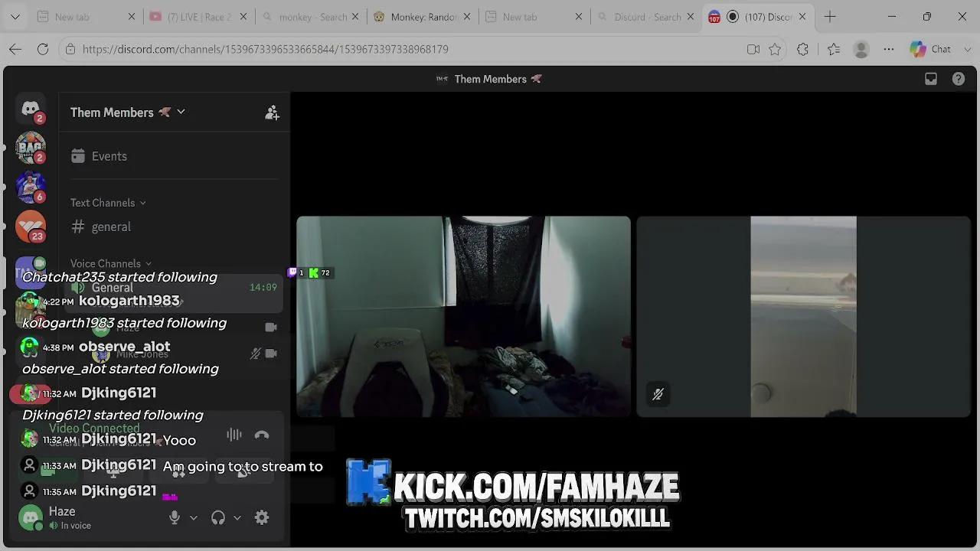Viewport: 980px width, 551px height.
Task: Toggle microphone mute in user panel
Action: pos(175,518)
